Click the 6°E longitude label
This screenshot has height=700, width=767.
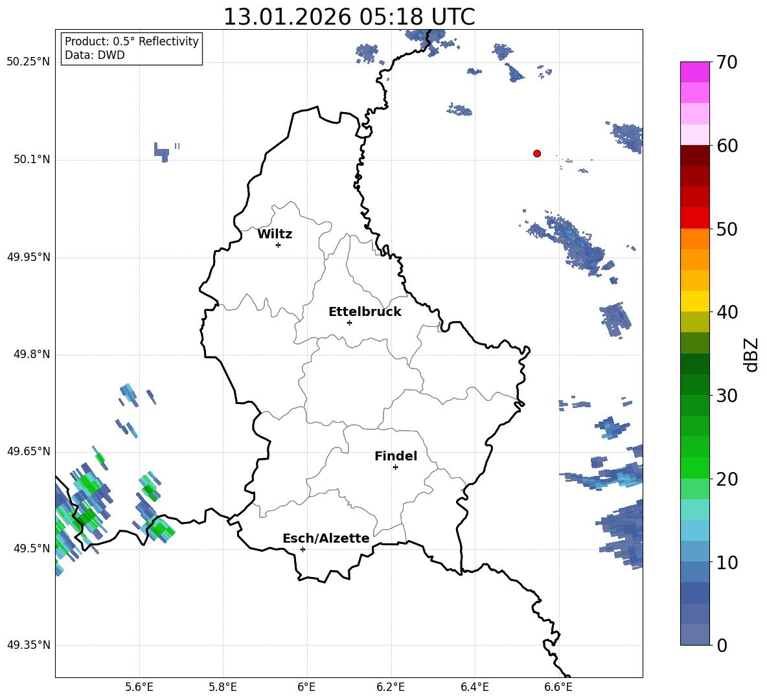[x=306, y=687]
